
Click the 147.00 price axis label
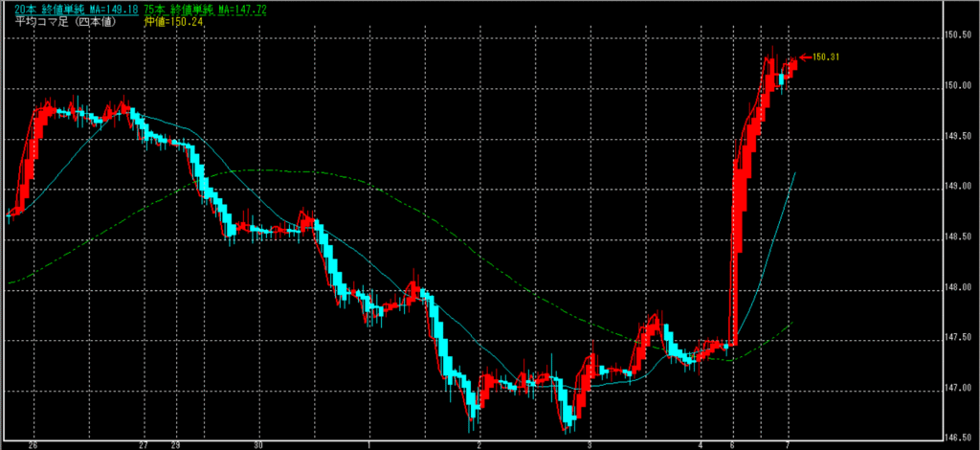tap(961, 387)
